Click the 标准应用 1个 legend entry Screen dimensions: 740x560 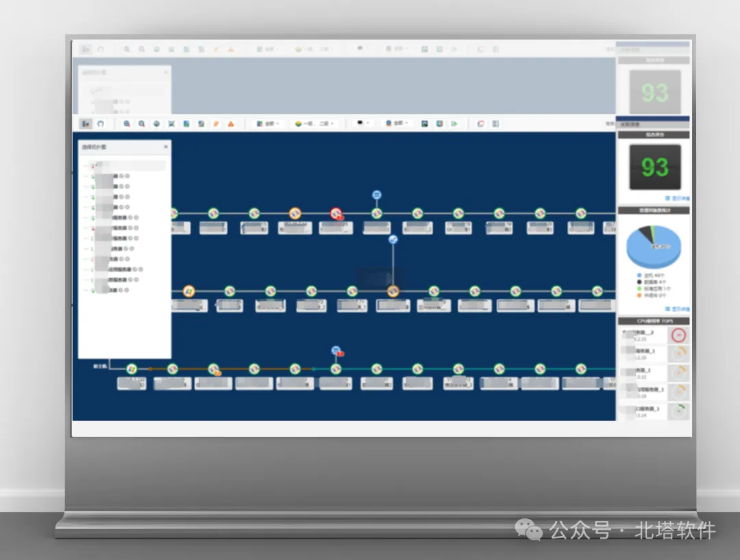(x=654, y=289)
